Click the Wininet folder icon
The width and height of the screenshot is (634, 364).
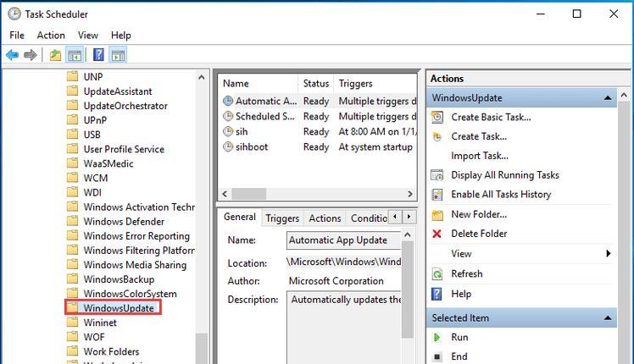(x=72, y=322)
